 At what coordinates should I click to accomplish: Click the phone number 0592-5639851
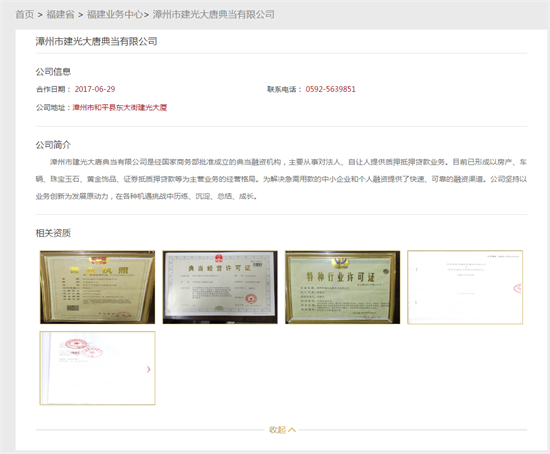(330, 89)
